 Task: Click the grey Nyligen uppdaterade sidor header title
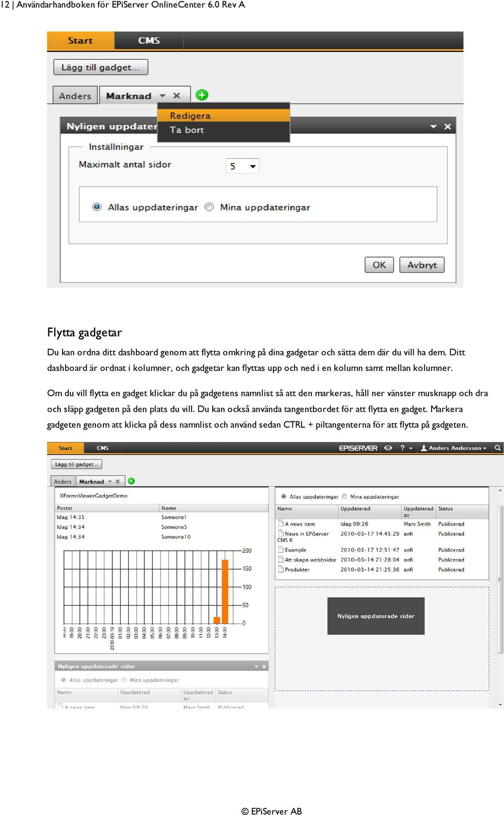pos(96,666)
